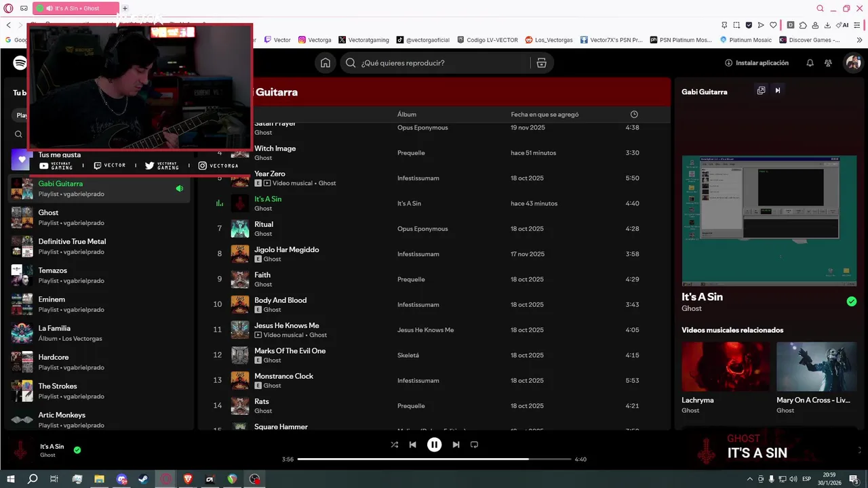The width and height of the screenshot is (868, 488).
Task: Switch to the 'It's A Sin • Ghost' browser tab
Action: (x=75, y=8)
